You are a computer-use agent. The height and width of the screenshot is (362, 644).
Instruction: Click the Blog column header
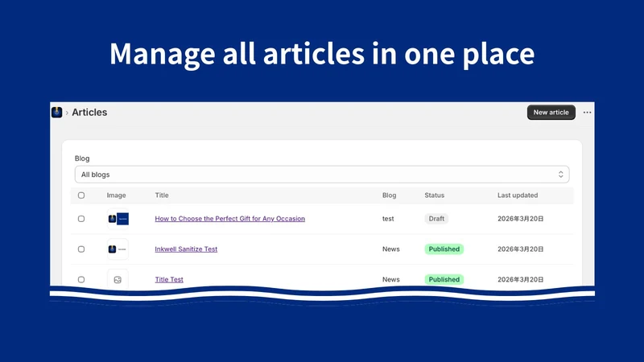click(x=390, y=195)
